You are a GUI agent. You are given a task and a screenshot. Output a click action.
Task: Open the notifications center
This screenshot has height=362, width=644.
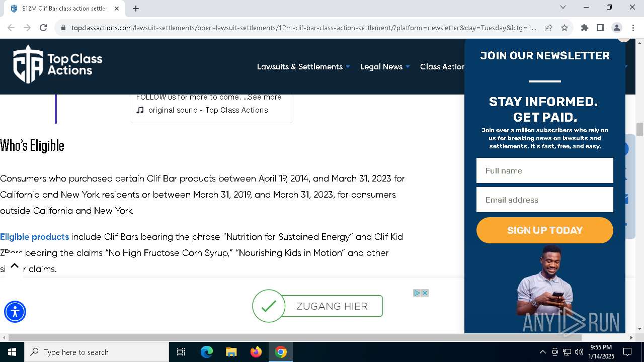pos(627,352)
